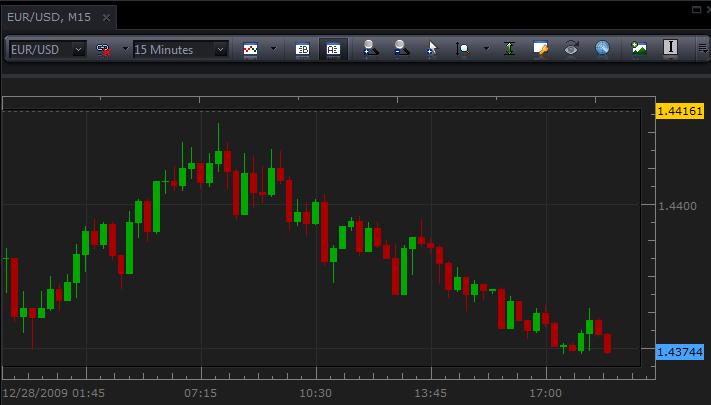Click the vertical zoom magnifier tool
This screenshot has width=711, height=405.
462,49
